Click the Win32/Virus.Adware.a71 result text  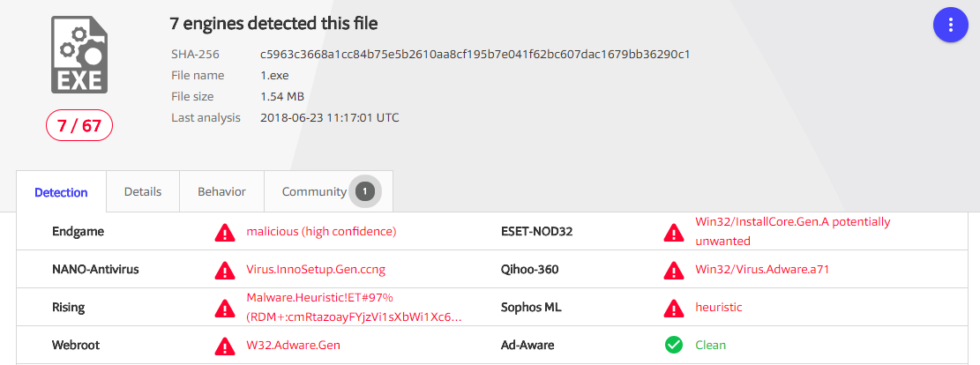pyautogui.click(x=762, y=270)
